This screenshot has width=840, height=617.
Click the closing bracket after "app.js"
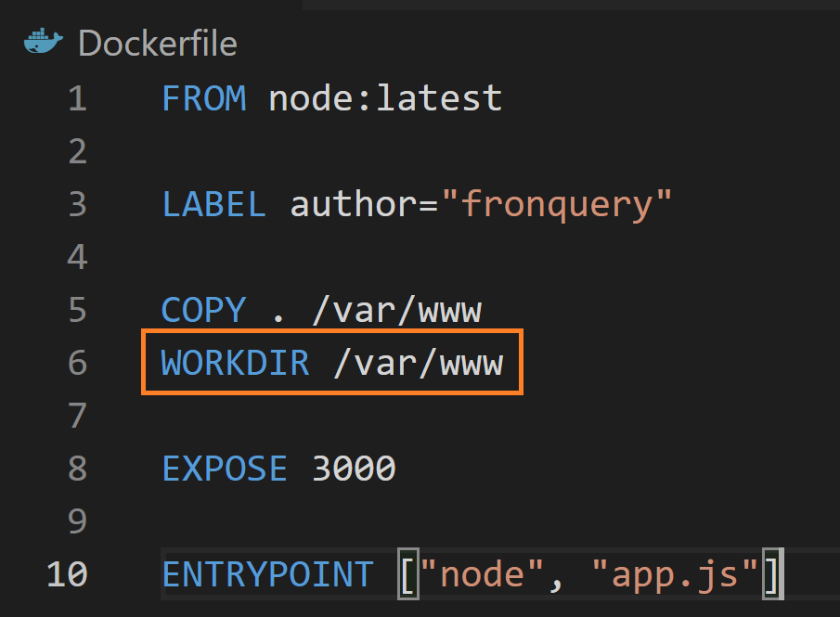pos(773,574)
